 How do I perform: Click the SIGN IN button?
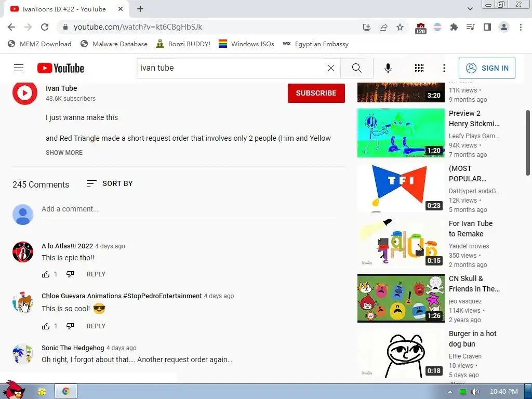[487, 68]
